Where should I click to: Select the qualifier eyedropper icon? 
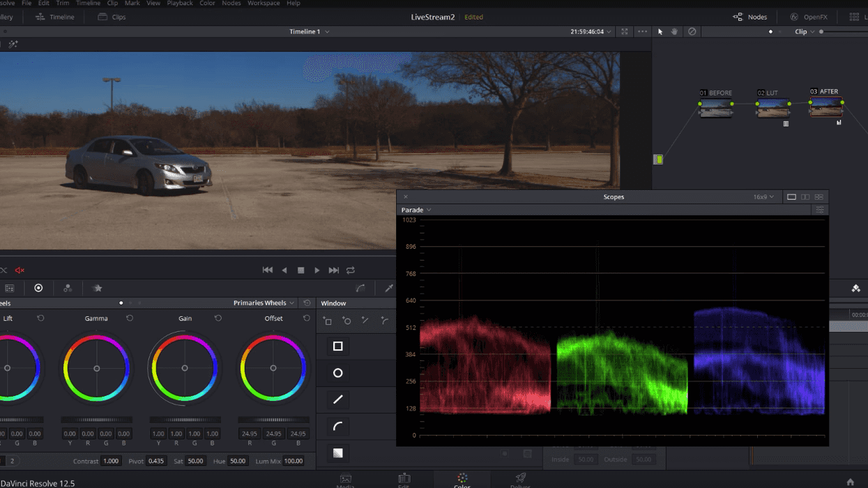coord(389,288)
